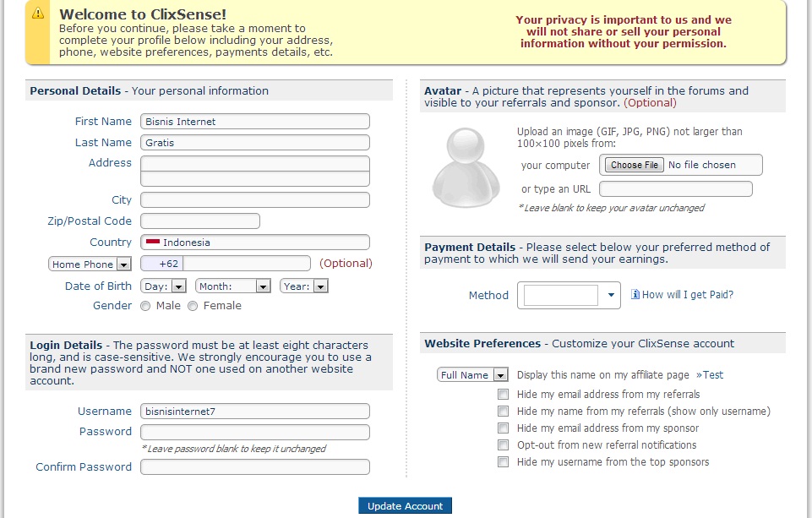Viewport: 812px width, 518px height.
Task: Click the privacy notice text in red
Action: (624, 31)
